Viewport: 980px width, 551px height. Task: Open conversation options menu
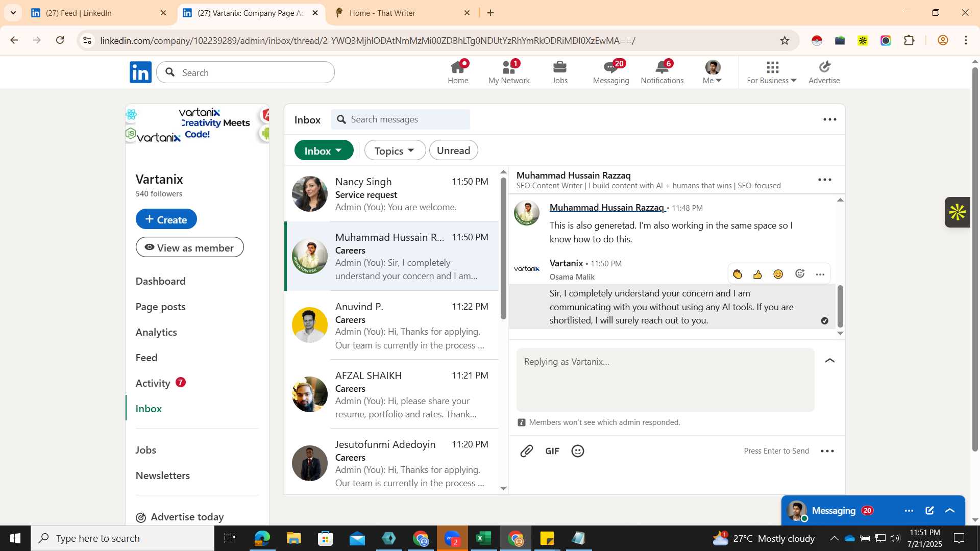click(x=825, y=180)
